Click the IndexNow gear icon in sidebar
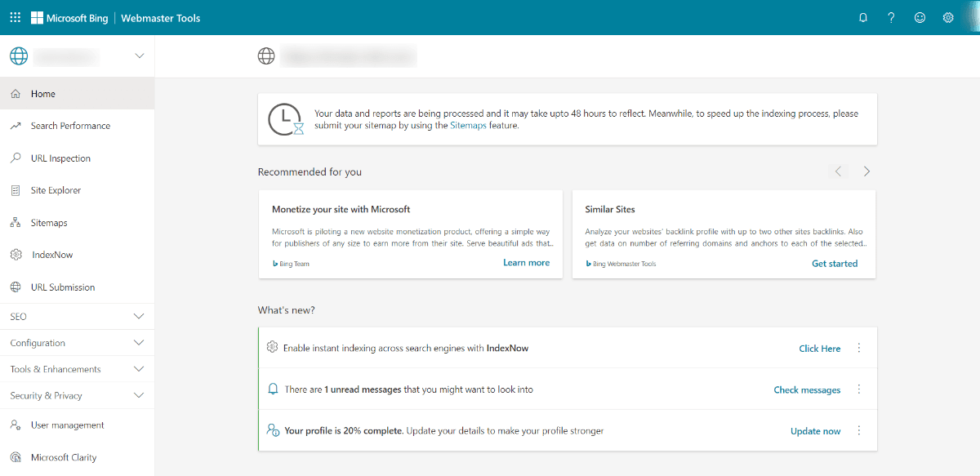The height and width of the screenshot is (476, 980). click(16, 255)
